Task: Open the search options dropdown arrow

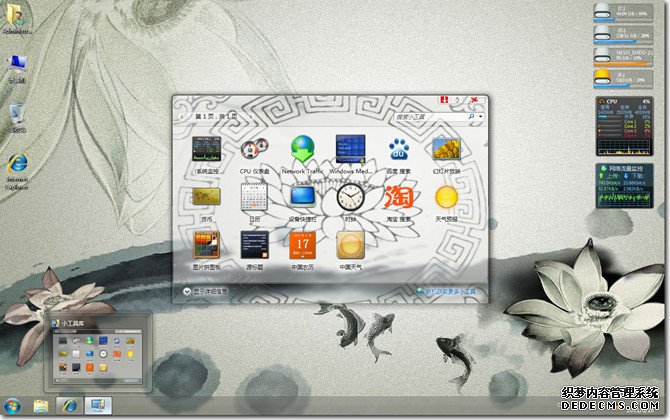Action: coord(481,116)
